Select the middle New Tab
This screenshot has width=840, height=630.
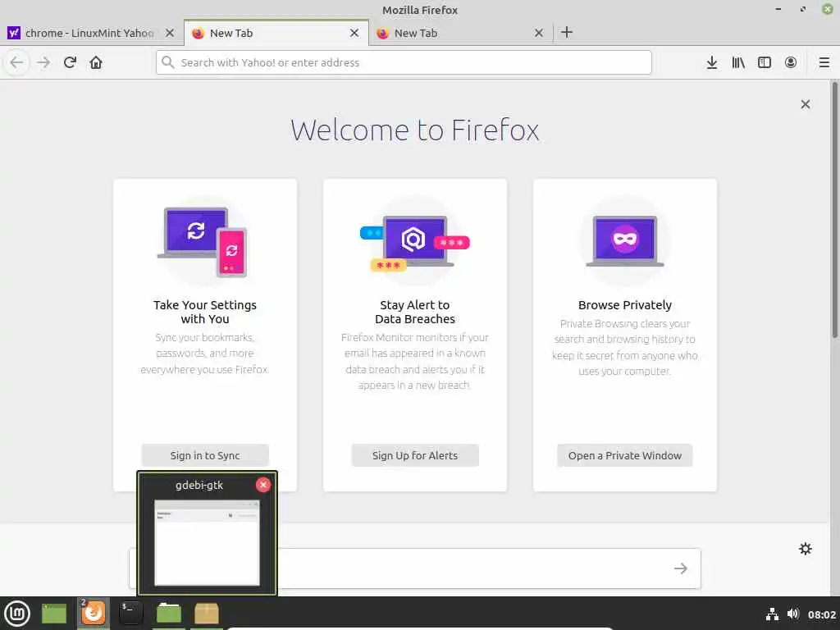click(276, 33)
